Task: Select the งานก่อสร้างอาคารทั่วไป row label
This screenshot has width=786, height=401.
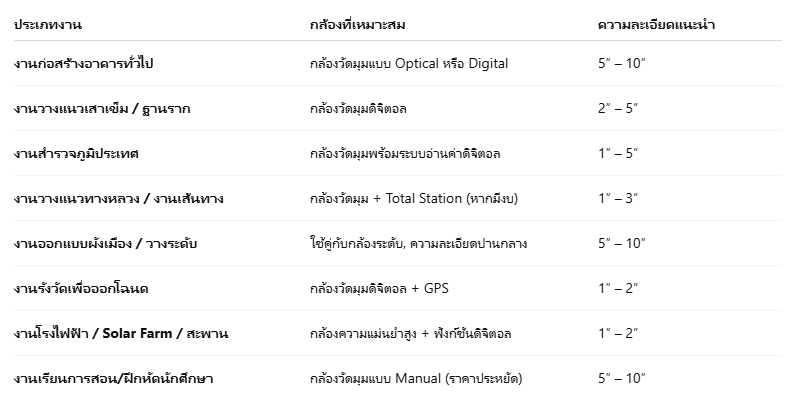Action: click(83, 64)
